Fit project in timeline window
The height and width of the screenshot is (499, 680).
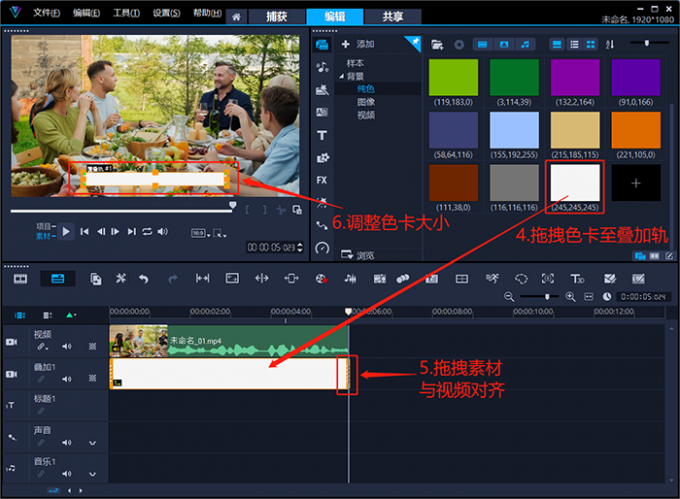pos(588,297)
